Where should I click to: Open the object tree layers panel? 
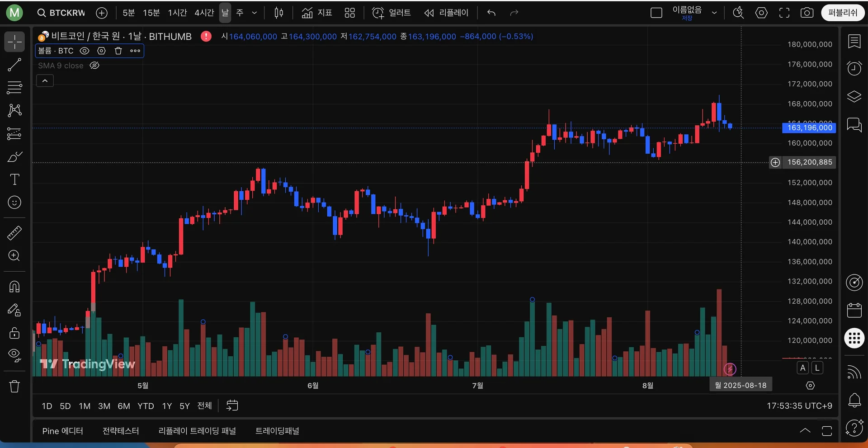pyautogui.click(x=854, y=96)
